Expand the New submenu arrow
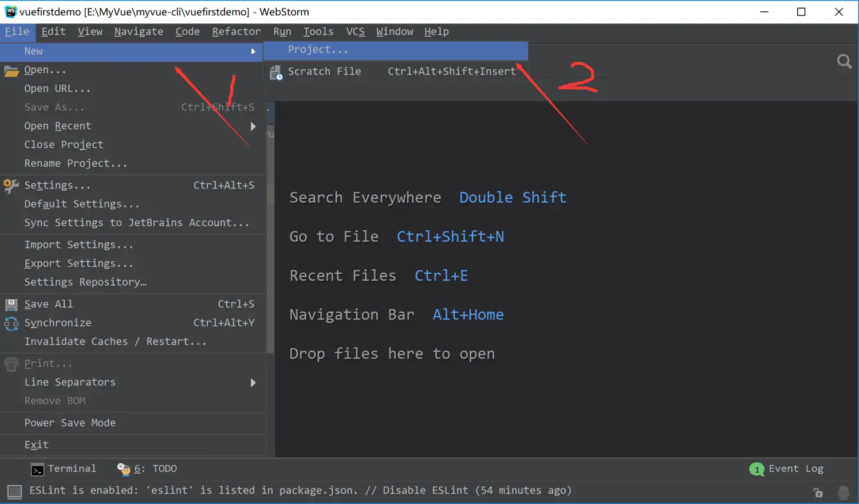859x504 pixels. [x=253, y=52]
